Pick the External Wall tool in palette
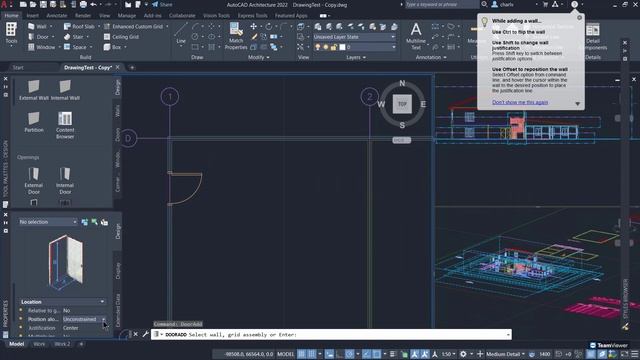Image resolution: width=640 pixels, height=360 pixels. 34,90
